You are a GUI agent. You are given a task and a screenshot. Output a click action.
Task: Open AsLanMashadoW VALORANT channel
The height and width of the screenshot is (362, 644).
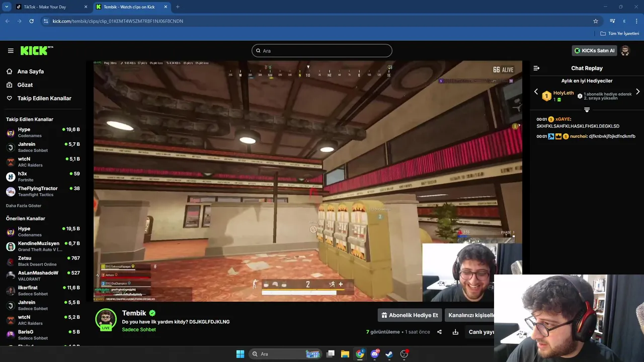tap(43, 276)
